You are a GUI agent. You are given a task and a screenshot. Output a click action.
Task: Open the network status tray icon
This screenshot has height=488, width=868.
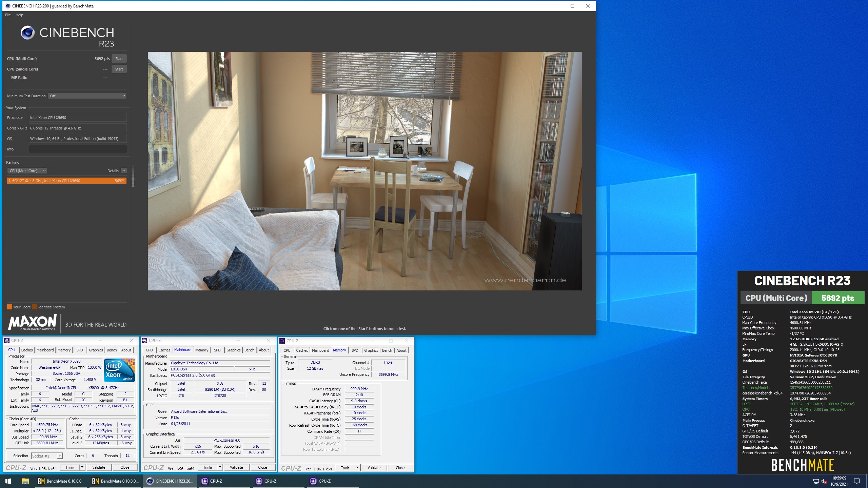click(x=816, y=481)
